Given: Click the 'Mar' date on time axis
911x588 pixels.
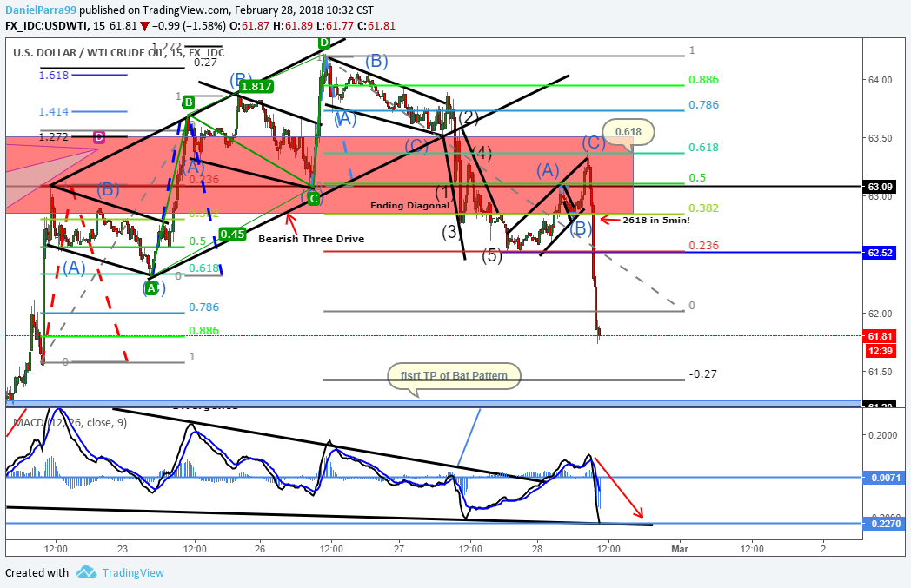Looking at the screenshot, I should tap(679, 549).
